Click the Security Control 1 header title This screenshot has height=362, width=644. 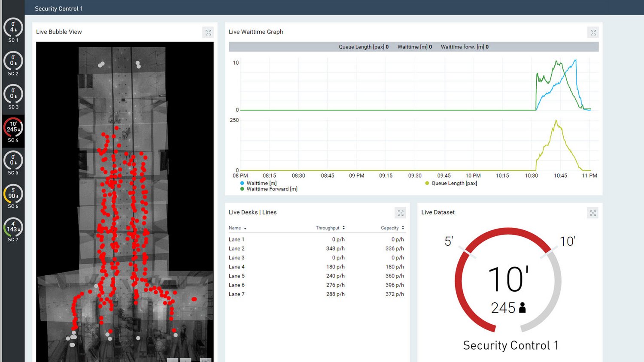pos(59,9)
